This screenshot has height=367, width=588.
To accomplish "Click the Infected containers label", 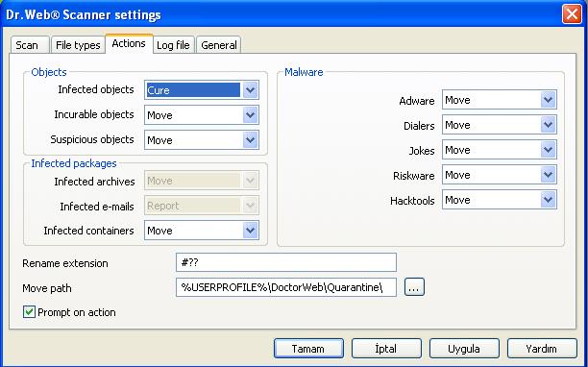I will tap(88, 231).
